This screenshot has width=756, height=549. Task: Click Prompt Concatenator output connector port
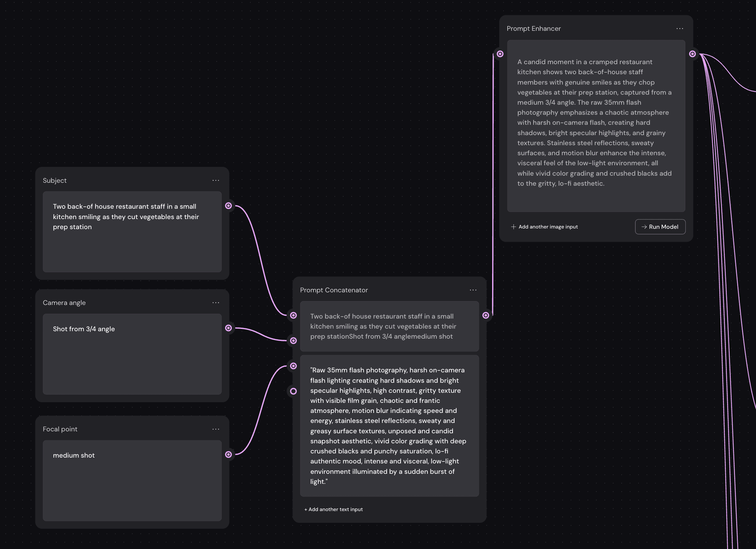pos(486,315)
